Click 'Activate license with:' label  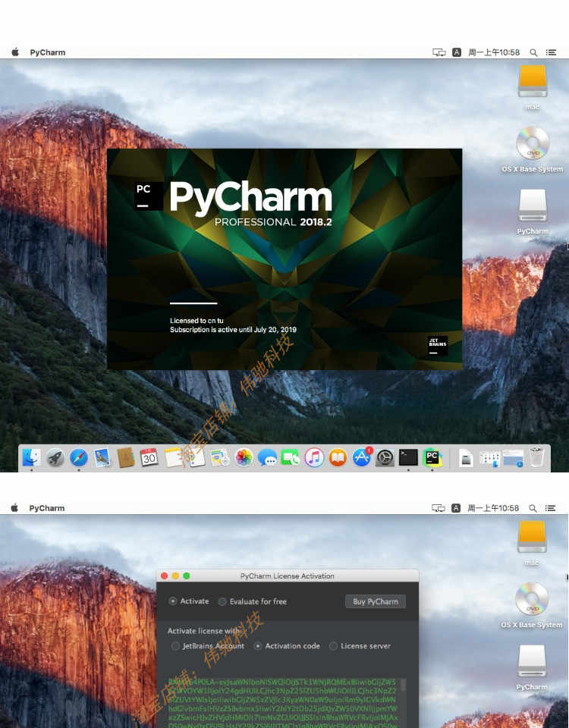pyautogui.click(x=204, y=631)
